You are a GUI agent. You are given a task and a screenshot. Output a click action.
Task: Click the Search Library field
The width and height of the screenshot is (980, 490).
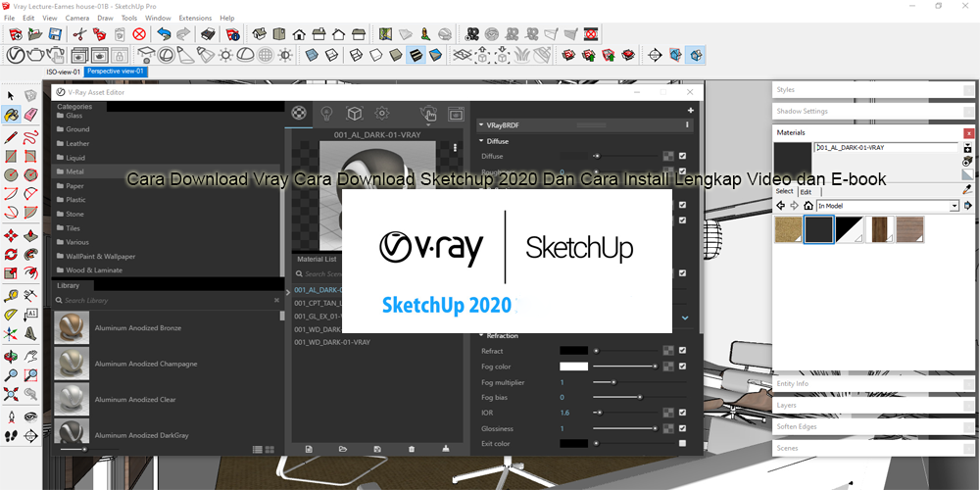(168, 301)
